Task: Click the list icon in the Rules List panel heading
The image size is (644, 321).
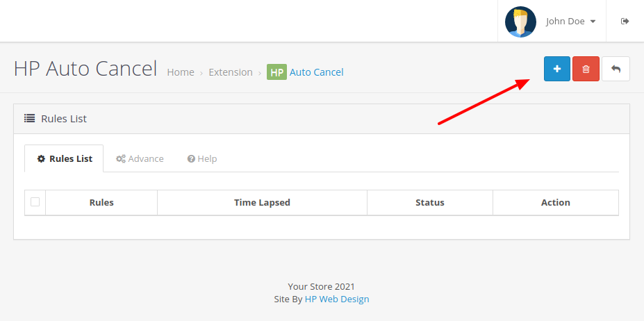Action: (30, 119)
